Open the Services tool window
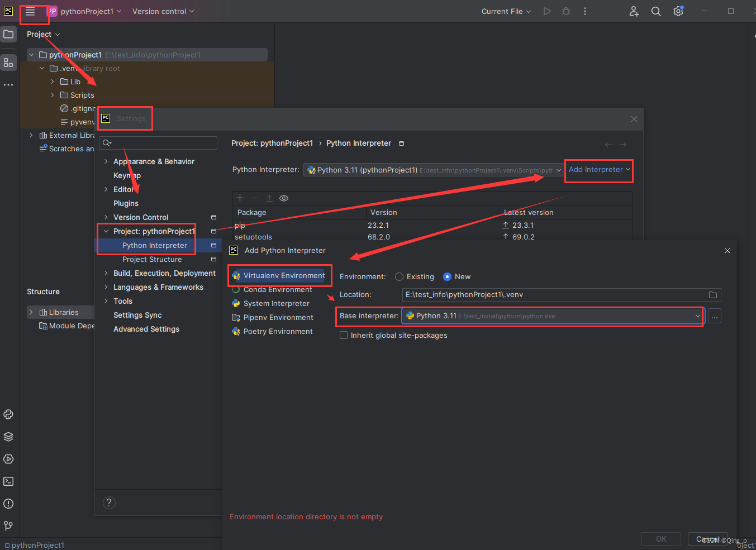The height and width of the screenshot is (550, 756). tap(8, 459)
